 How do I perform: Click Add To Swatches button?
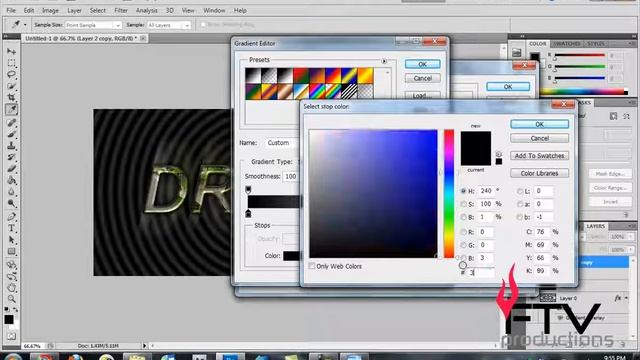[x=539, y=156]
